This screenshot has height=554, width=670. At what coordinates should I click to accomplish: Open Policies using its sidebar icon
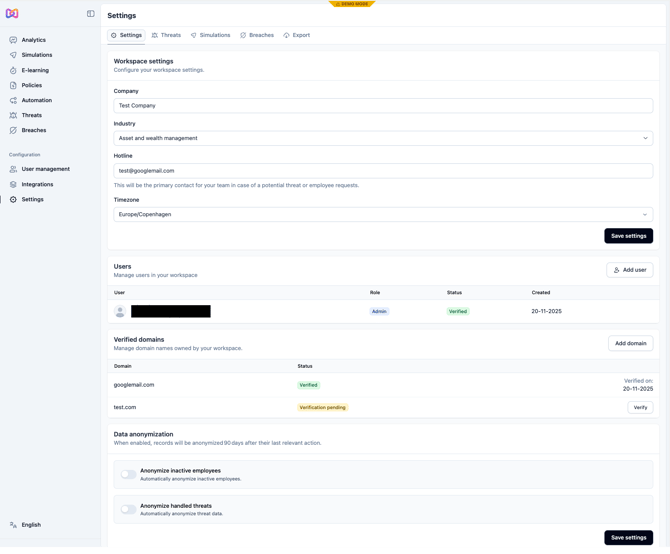click(13, 85)
